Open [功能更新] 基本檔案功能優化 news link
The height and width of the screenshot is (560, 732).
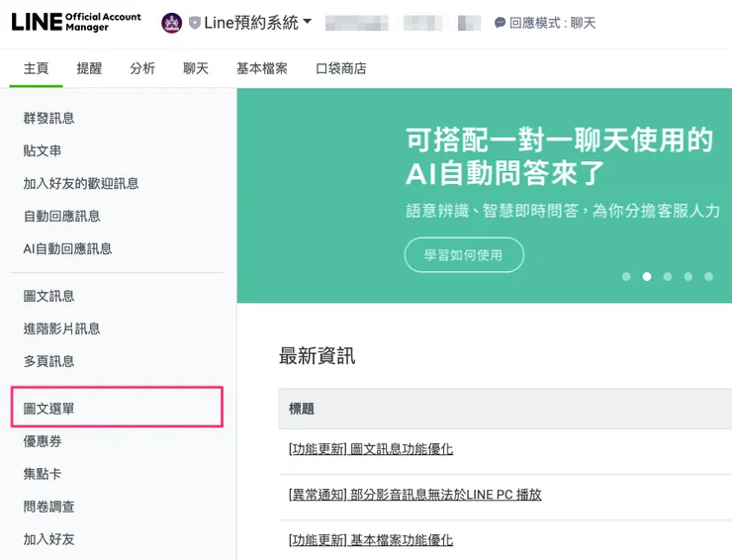tap(371, 540)
